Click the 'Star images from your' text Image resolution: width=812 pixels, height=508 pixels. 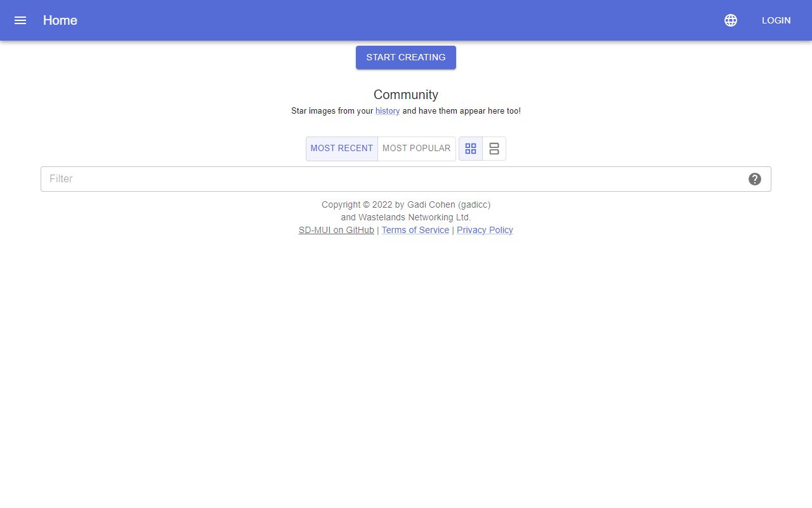(332, 111)
